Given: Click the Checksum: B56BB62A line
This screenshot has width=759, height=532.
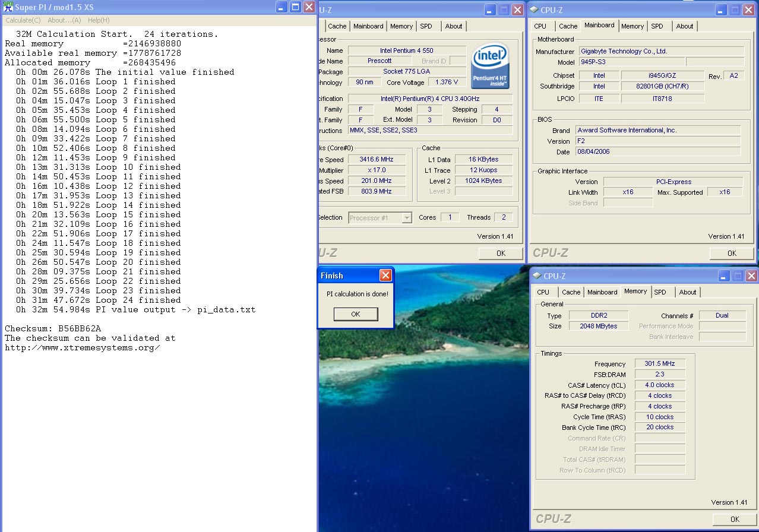Looking at the screenshot, I should [x=53, y=329].
